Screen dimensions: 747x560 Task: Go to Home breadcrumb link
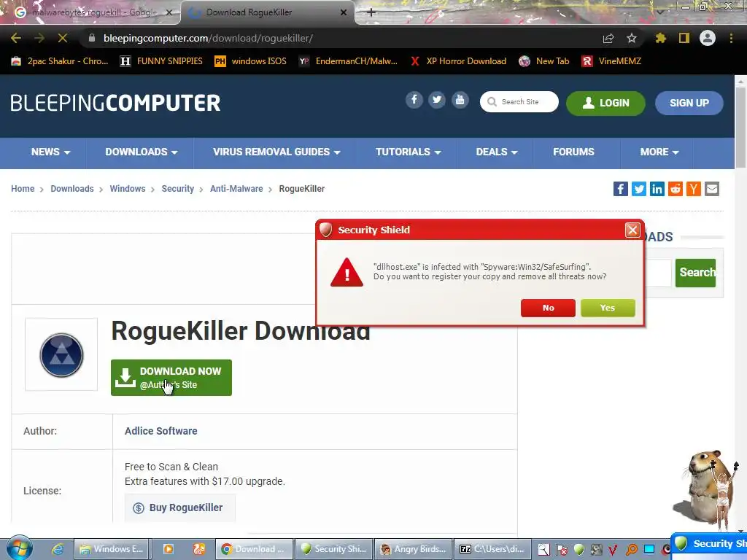click(23, 189)
